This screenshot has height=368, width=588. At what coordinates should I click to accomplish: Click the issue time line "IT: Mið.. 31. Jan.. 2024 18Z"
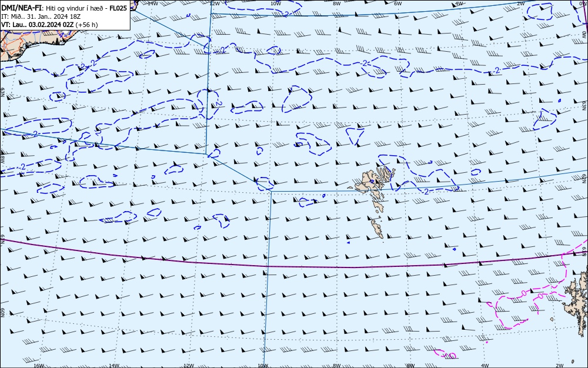point(41,16)
